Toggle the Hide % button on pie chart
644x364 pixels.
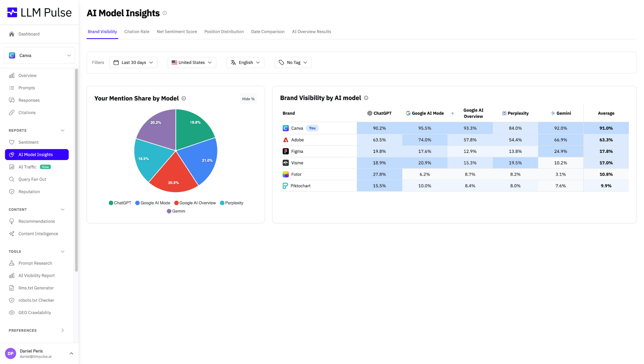tap(248, 99)
